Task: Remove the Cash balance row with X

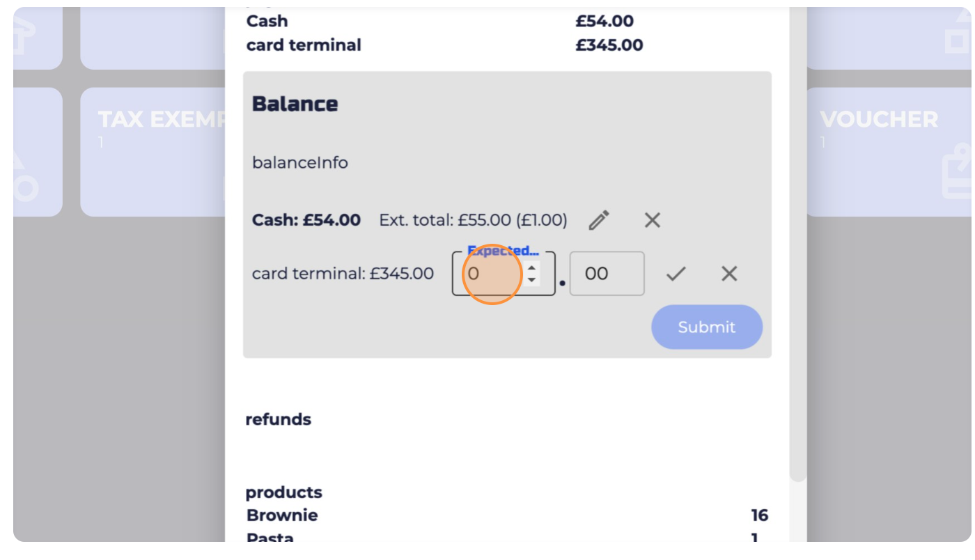Action: click(652, 221)
